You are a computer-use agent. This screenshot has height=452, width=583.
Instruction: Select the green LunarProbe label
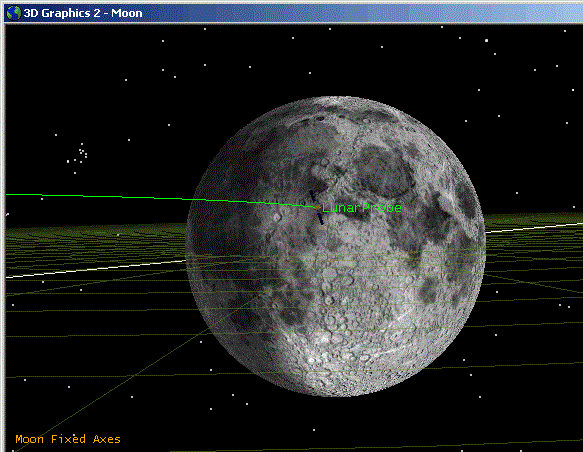[361, 208]
